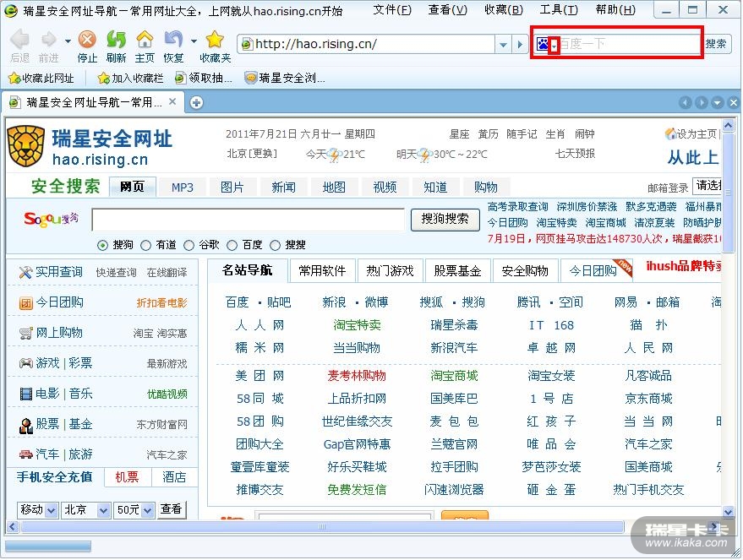Click 游戏|彩票 gamepad icon
743x560 pixels.
(25, 363)
